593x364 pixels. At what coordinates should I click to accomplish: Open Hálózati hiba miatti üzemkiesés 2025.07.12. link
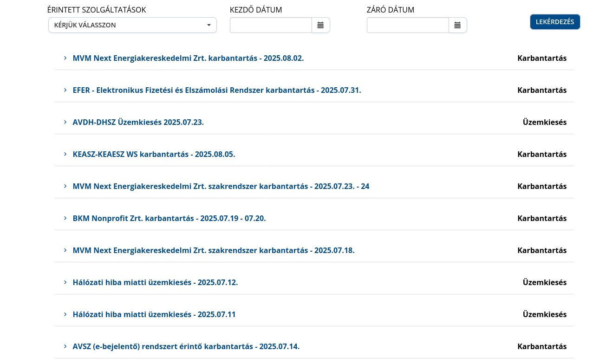[x=155, y=282]
